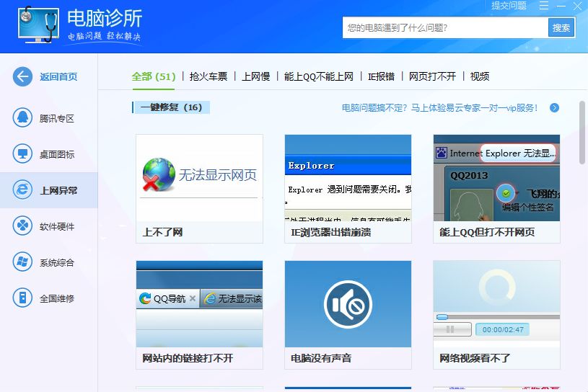
Task: Click the problem search input field
Action: (x=445, y=27)
